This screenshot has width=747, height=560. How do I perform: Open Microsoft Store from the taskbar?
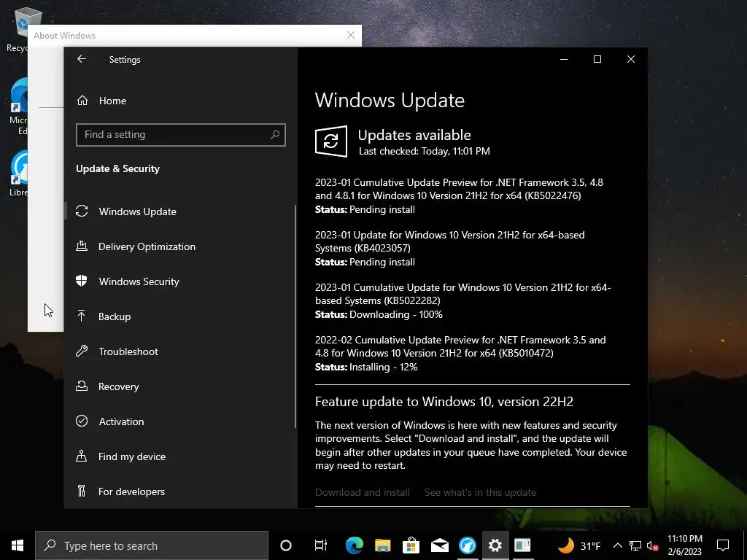coord(411,545)
